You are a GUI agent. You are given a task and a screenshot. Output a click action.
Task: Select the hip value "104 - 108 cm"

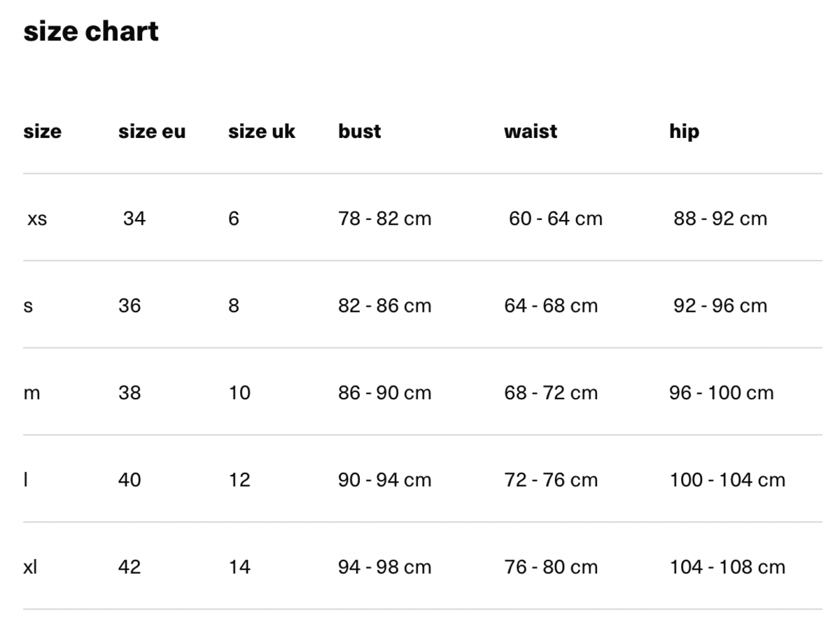727,567
